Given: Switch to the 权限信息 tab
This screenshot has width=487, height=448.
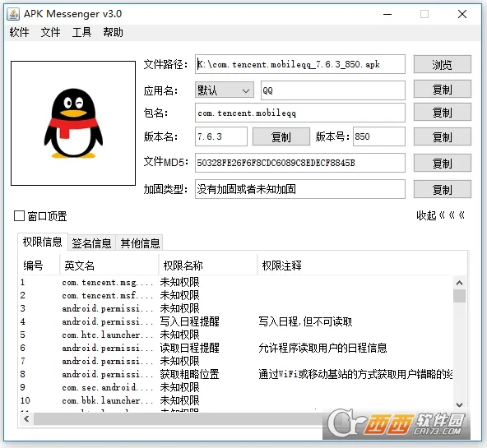Looking at the screenshot, I should (x=43, y=242).
